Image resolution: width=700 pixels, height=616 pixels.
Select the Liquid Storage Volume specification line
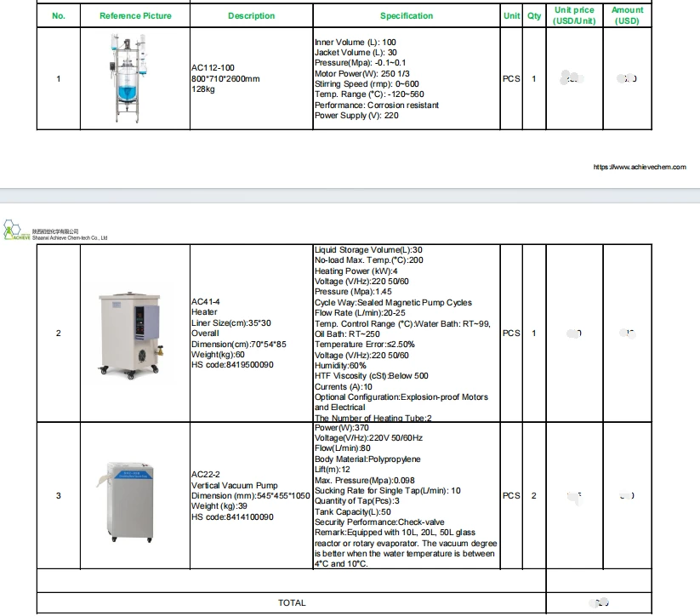pyautogui.click(x=368, y=249)
